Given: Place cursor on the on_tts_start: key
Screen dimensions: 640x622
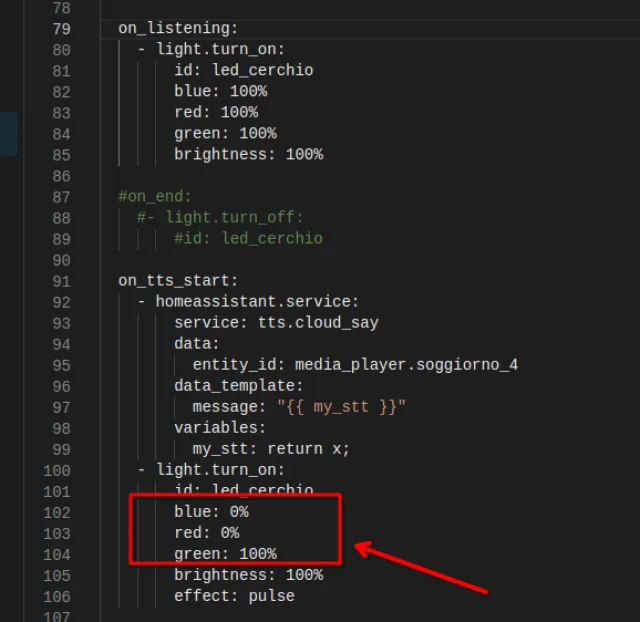Looking at the screenshot, I should tap(178, 280).
